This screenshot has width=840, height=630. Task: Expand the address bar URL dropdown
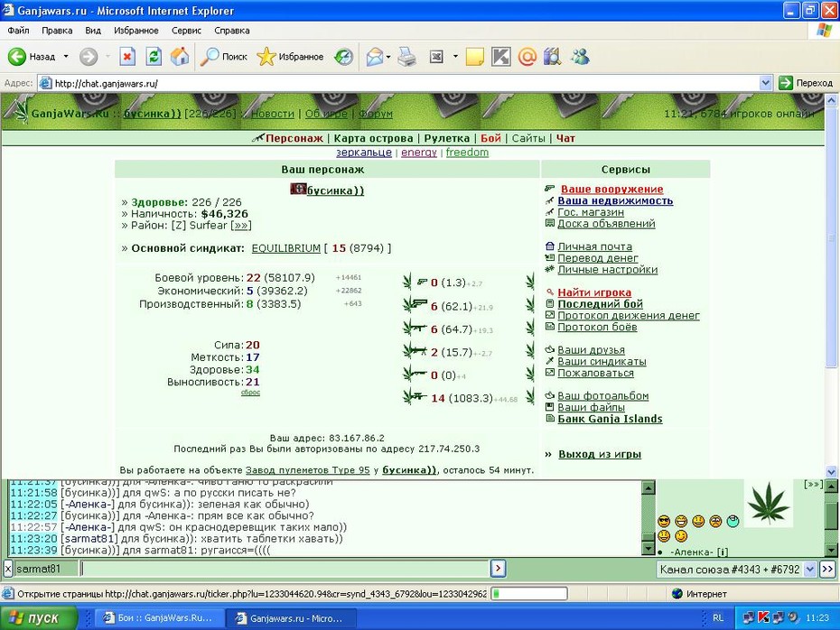[766, 83]
